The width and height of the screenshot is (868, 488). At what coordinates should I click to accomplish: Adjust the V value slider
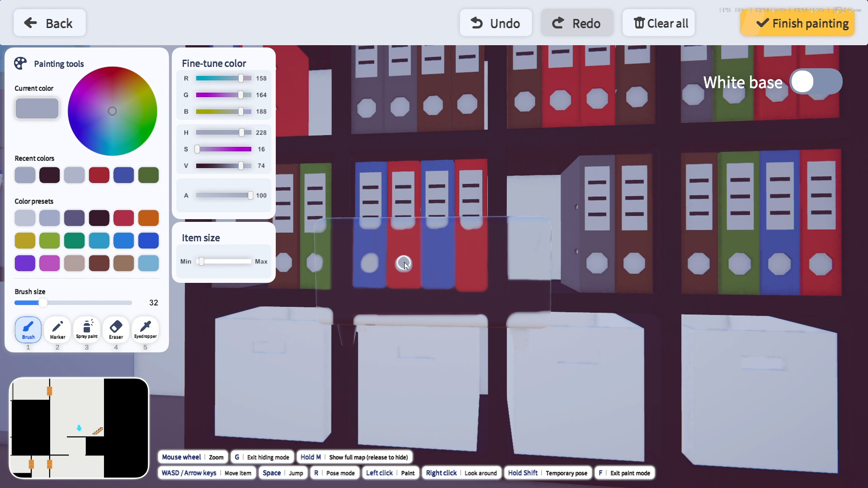223,166
